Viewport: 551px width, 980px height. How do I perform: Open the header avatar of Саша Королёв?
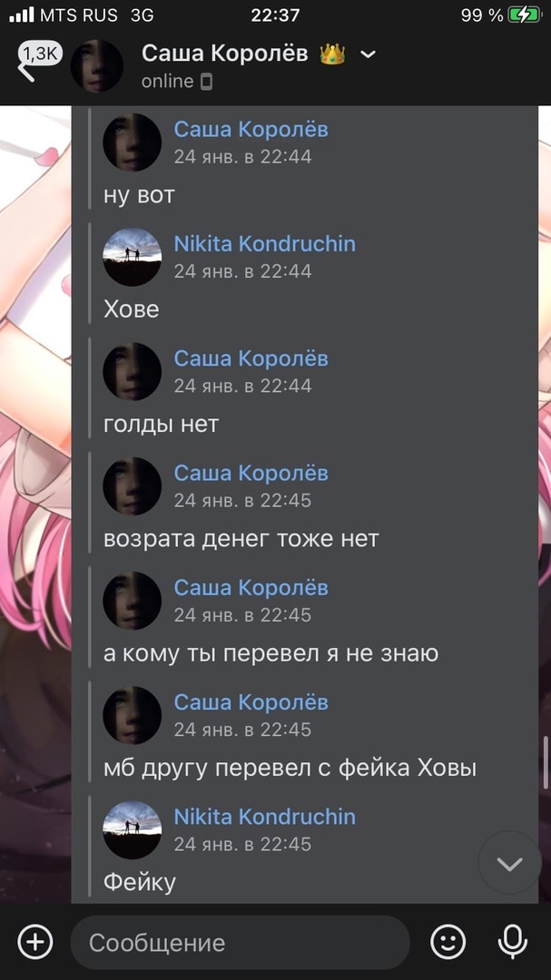coord(96,65)
